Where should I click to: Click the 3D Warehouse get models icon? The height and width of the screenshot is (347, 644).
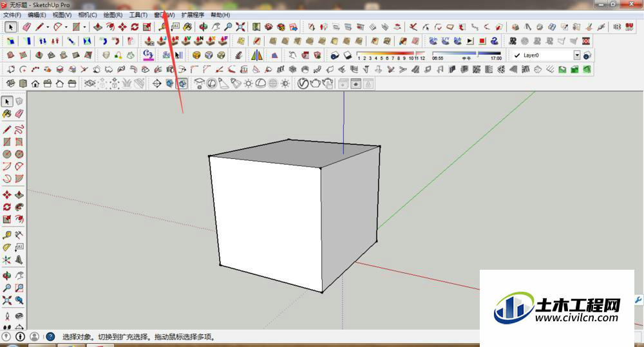pyautogui.click(x=269, y=27)
